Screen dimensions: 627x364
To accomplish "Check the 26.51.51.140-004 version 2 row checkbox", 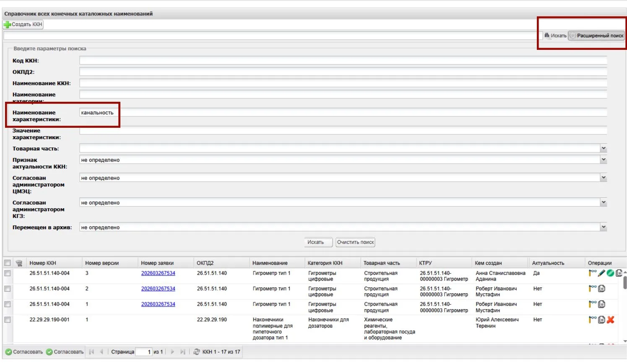I will click(x=8, y=289).
